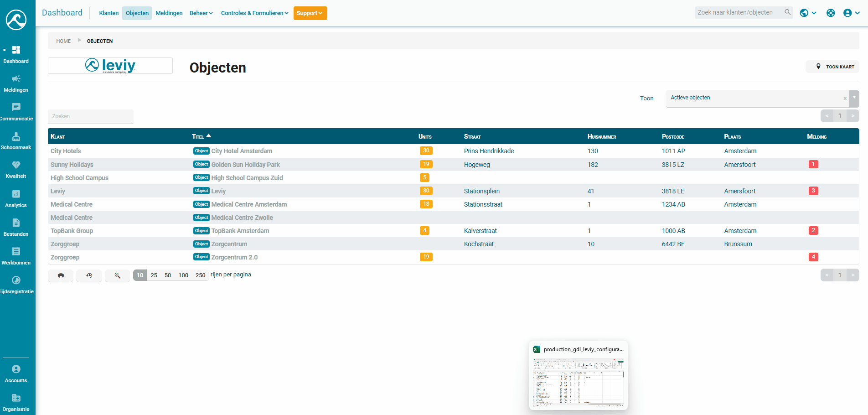Viewport: 868px width, 415px height.
Task: Open the Excel production_gdl_leviy_configura thumbnail preview
Action: (x=579, y=375)
